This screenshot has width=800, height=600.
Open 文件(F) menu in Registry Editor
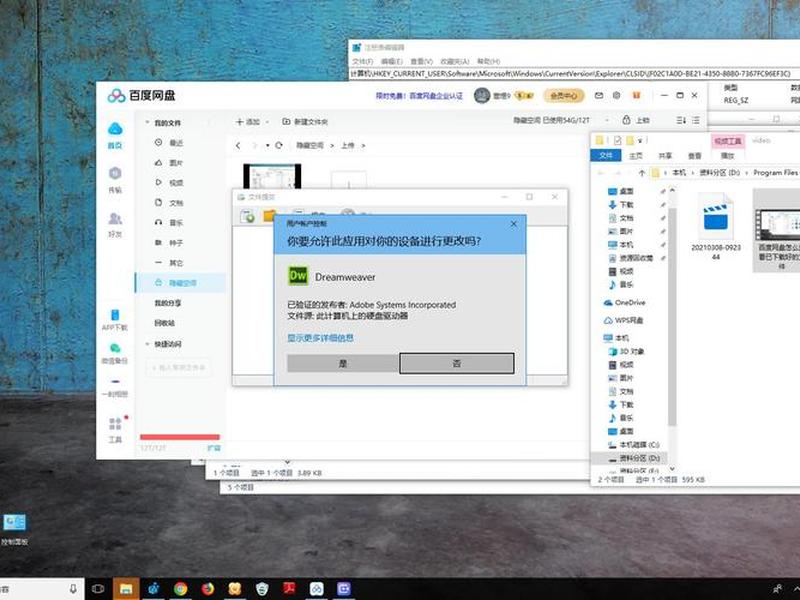pos(362,61)
